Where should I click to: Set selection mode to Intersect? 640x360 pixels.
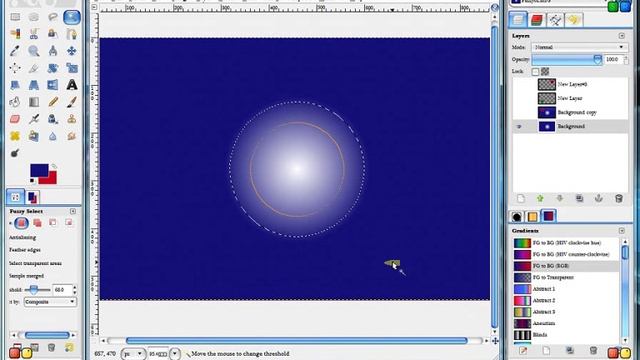pos(69,223)
